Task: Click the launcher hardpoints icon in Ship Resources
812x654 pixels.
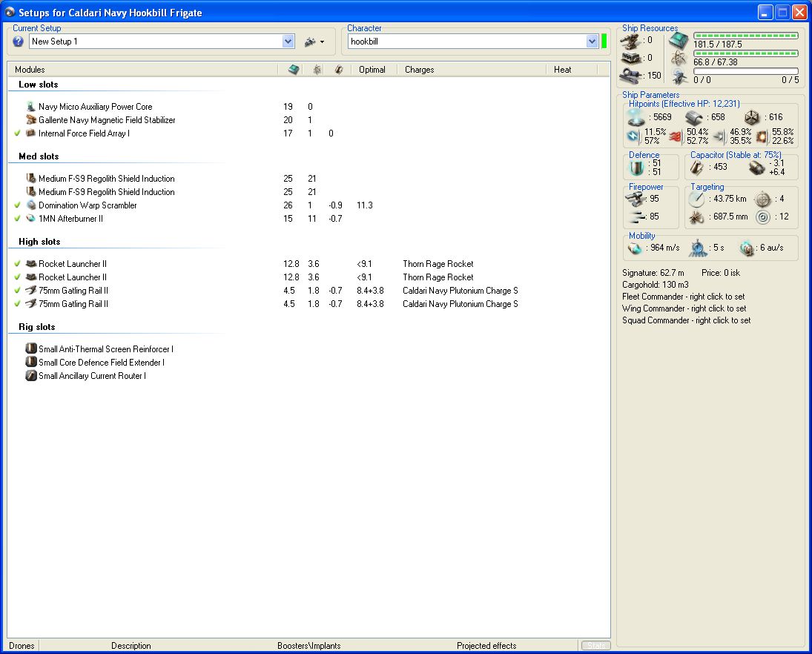Action: coord(630,58)
